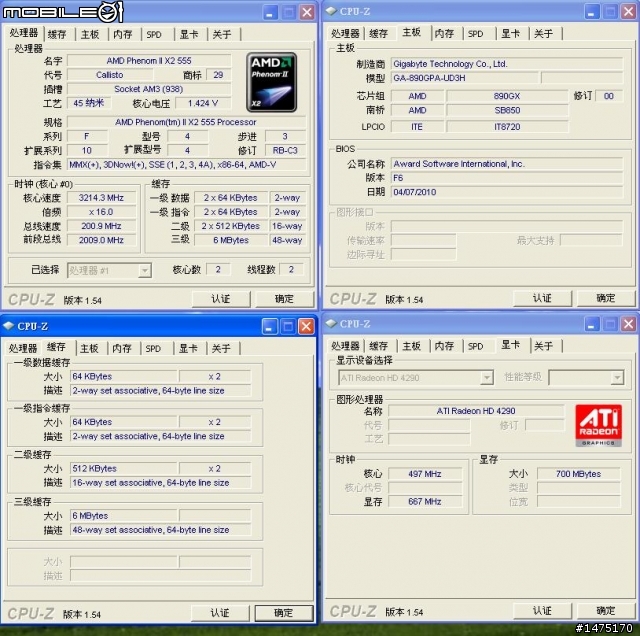Click 认证 button in mainboard window
This screenshot has height=636, width=640.
pyautogui.click(x=542, y=298)
